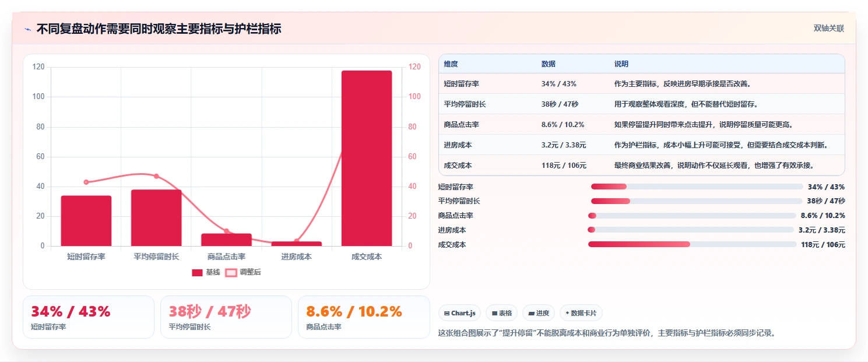The height and width of the screenshot is (362, 868).
Task: Click the table cell 8.6% / 10.2%
Action: (x=563, y=124)
